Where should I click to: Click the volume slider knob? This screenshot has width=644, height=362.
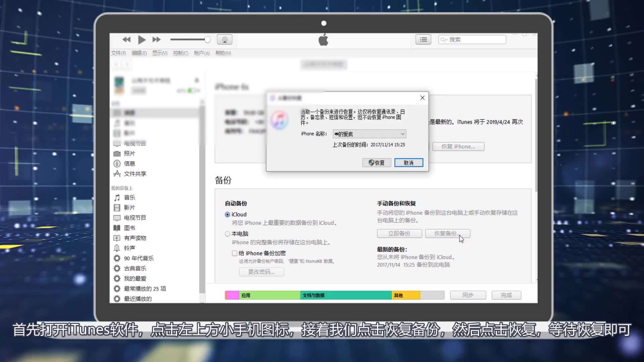[x=208, y=40]
